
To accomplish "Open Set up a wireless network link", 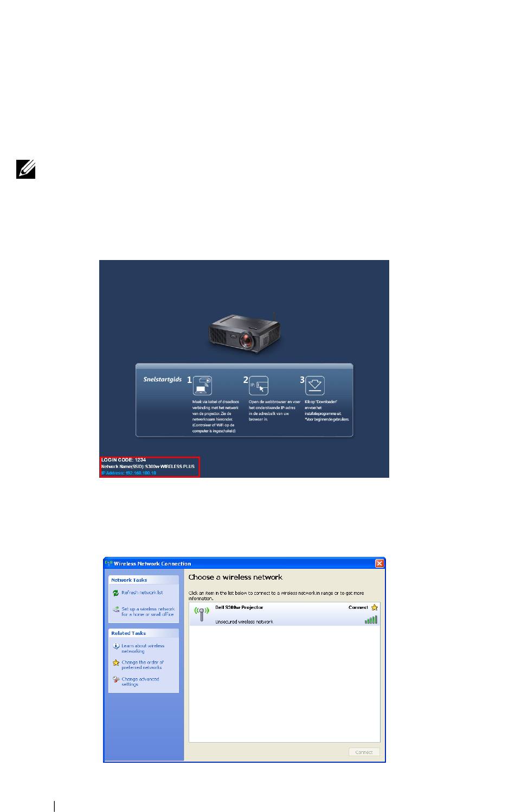I will click(x=148, y=612).
